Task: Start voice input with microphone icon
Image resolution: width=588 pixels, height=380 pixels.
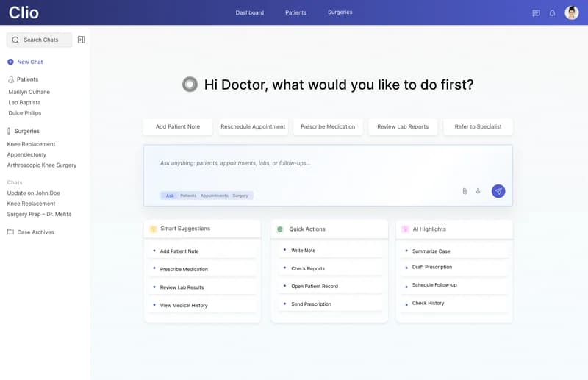Action: (478, 191)
